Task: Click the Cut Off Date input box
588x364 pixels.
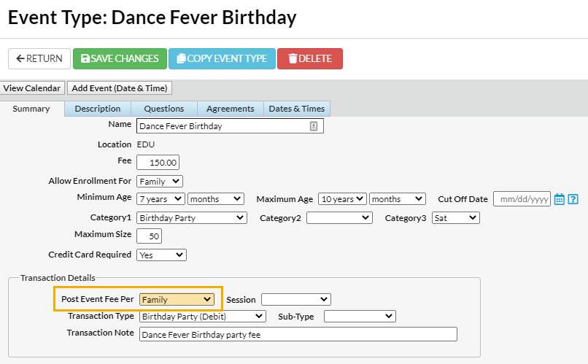Action: click(x=522, y=199)
